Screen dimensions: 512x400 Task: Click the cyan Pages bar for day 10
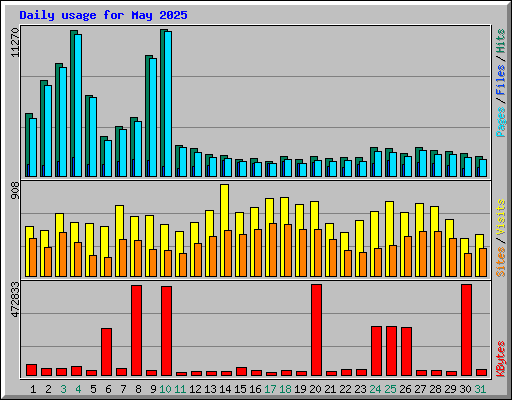[x=168, y=104]
